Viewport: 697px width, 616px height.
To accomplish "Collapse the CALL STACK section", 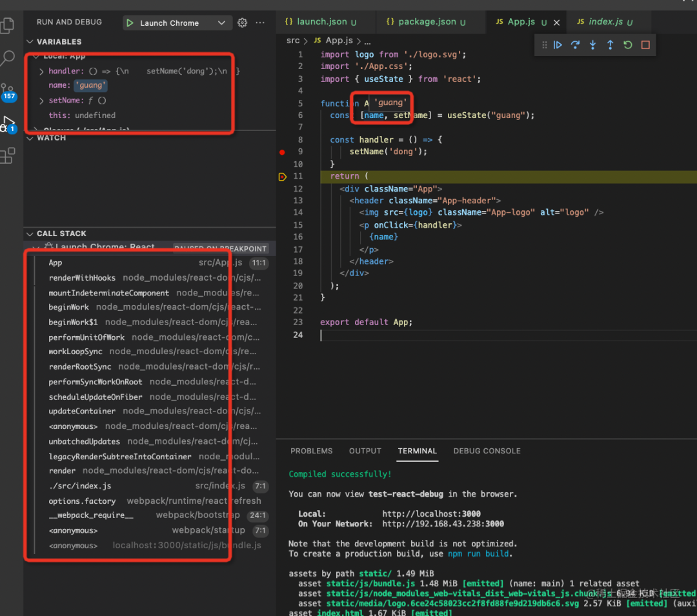I will 30,233.
